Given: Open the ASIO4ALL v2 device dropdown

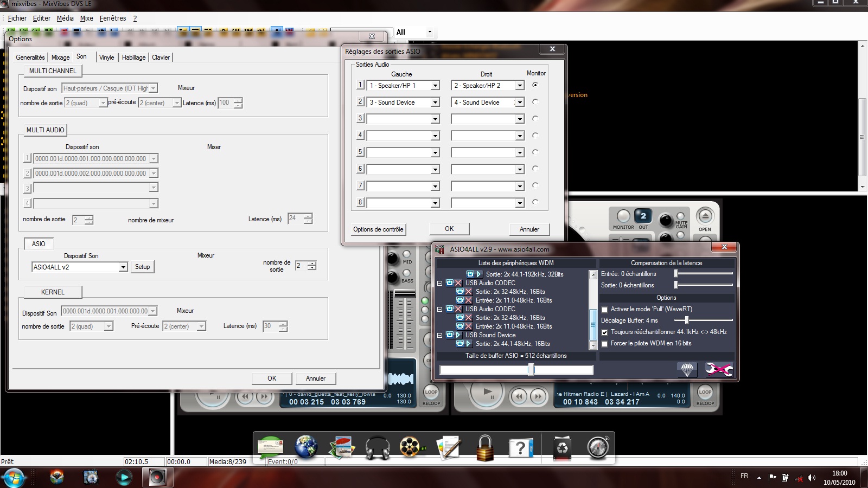Looking at the screenshot, I should tap(123, 267).
